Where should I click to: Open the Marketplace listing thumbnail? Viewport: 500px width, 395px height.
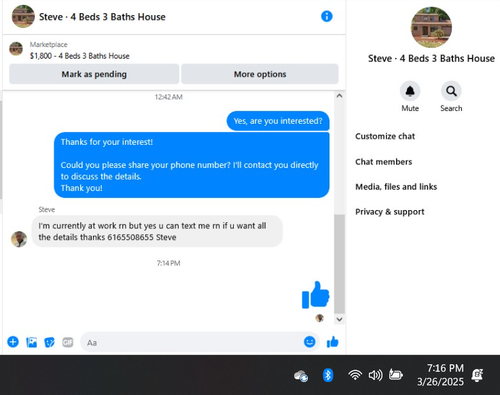pos(16,49)
